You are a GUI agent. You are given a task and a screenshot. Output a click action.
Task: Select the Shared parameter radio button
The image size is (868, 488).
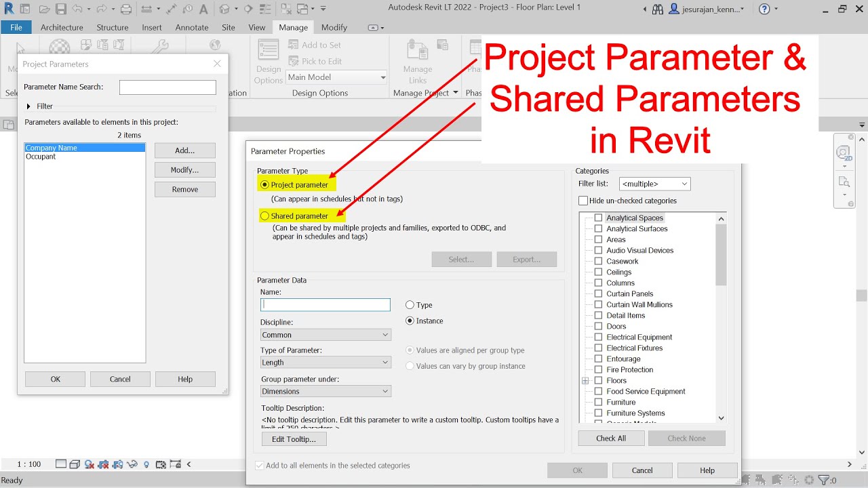click(x=264, y=216)
